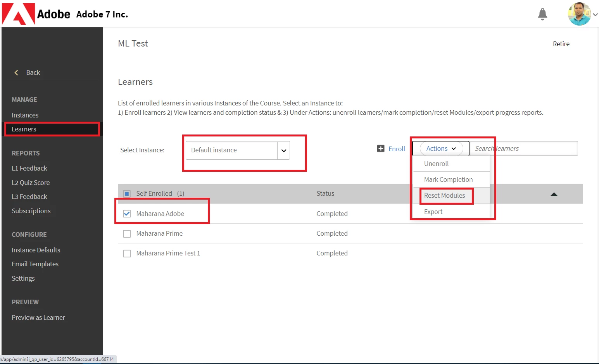Screen dimensions: 599x364
Task: Open Subscriptions in the sidebar
Action: (31, 211)
